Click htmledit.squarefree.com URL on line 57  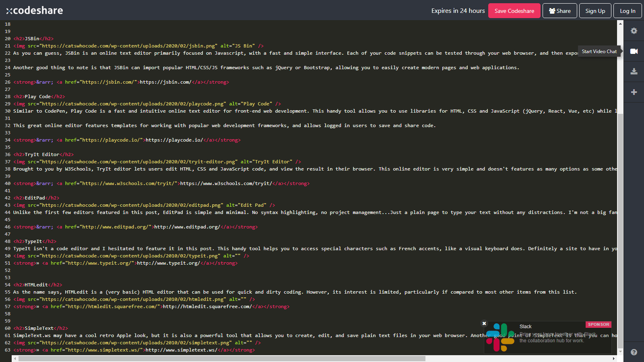click(x=207, y=306)
